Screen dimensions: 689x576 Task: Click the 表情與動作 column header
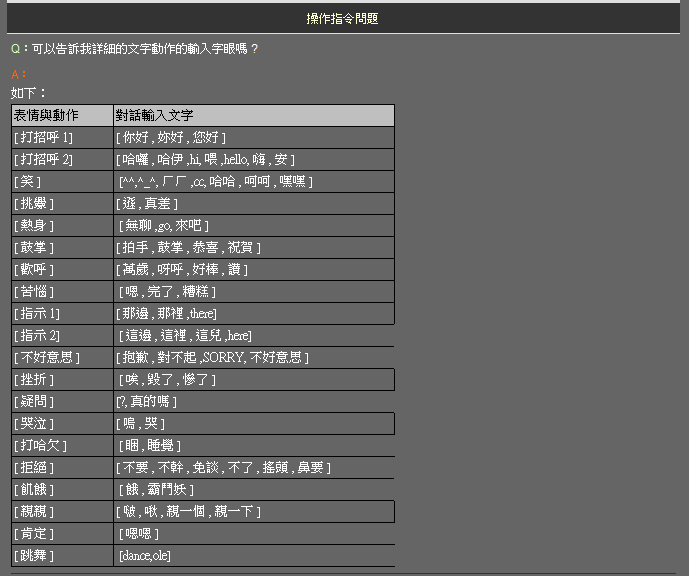click(62, 116)
